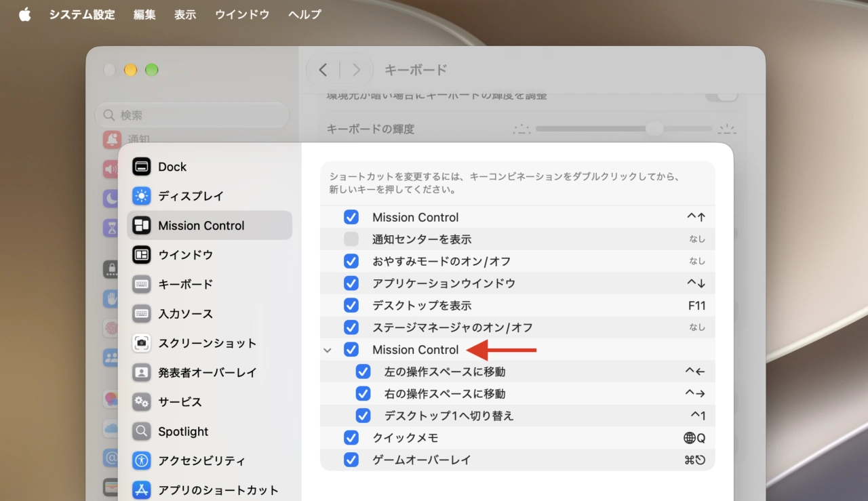This screenshot has width=868, height=501.
Task: Click inside the 検索 search field
Action: 193,115
